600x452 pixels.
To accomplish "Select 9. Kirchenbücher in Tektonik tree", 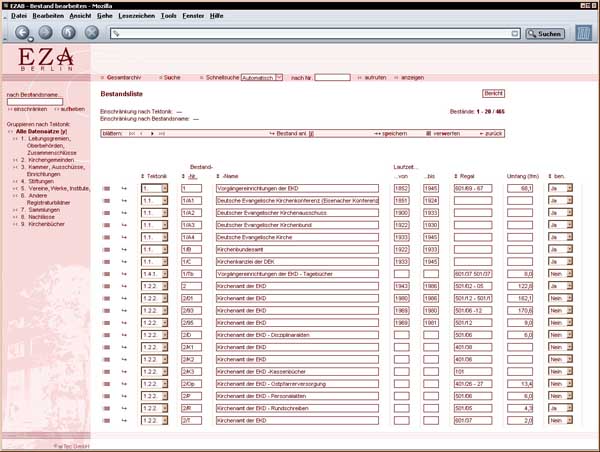I will [x=43, y=224].
